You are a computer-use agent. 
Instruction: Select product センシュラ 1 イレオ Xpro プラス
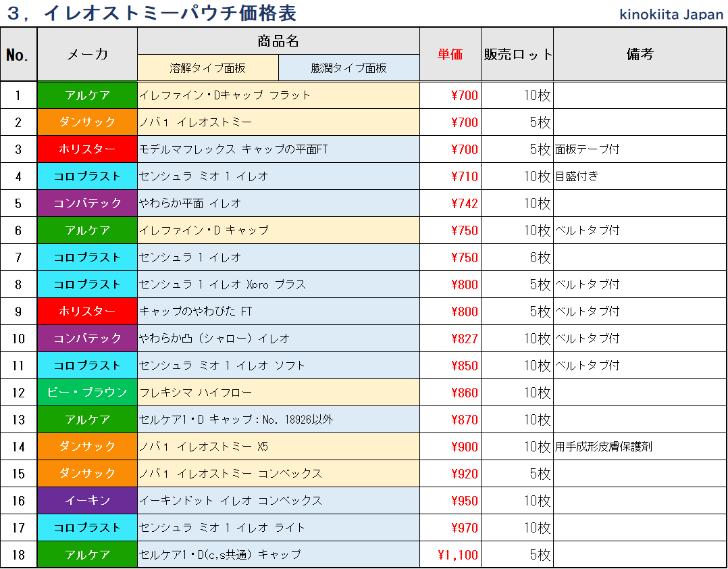click(x=278, y=284)
